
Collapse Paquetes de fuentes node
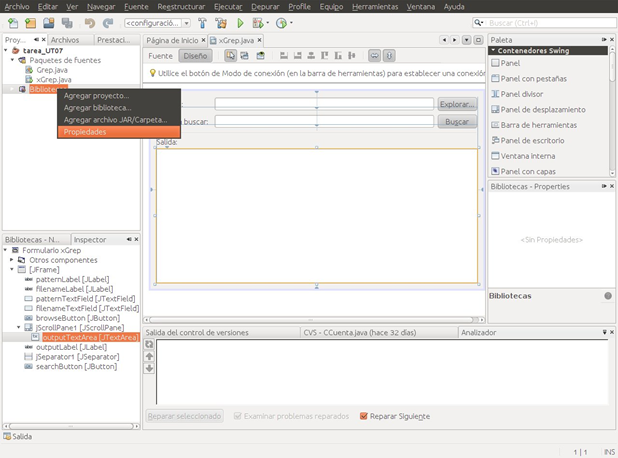tap(13, 60)
